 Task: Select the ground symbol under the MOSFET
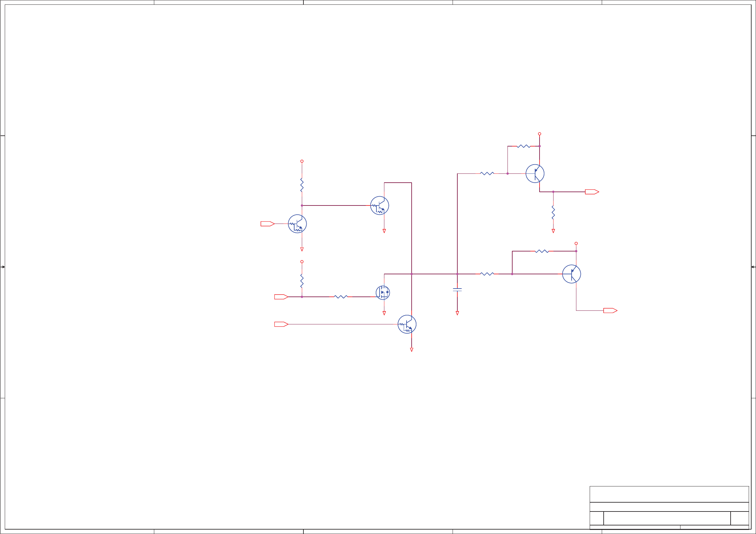tap(384, 313)
